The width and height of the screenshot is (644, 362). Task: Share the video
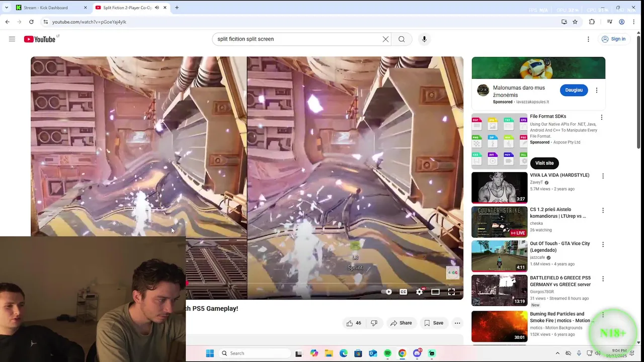(401, 323)
